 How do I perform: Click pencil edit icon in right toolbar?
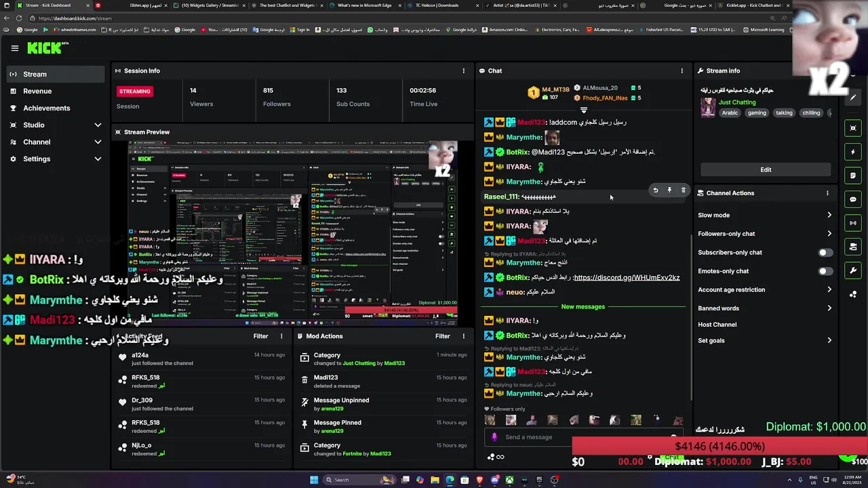[x=853, y=97]
